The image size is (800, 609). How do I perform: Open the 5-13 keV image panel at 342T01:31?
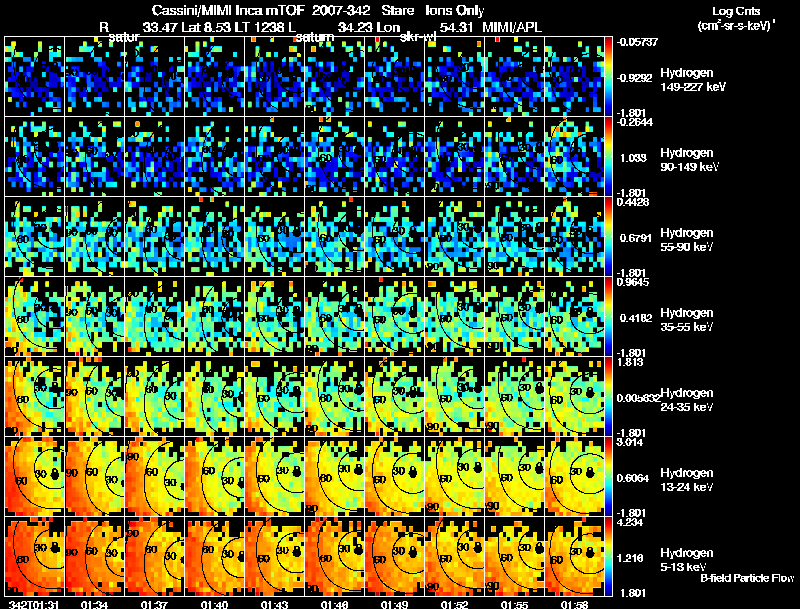pos(34,556)
